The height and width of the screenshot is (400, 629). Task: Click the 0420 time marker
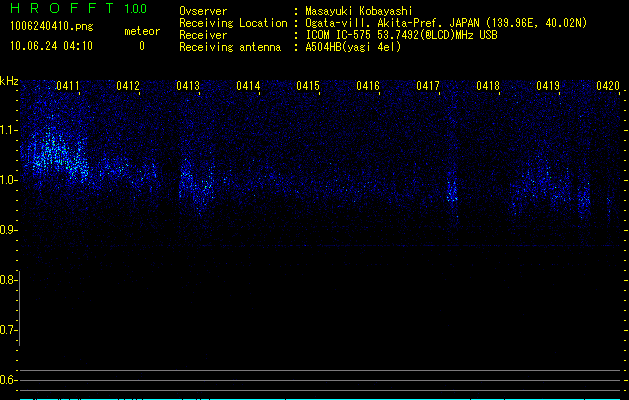(608, 86)
